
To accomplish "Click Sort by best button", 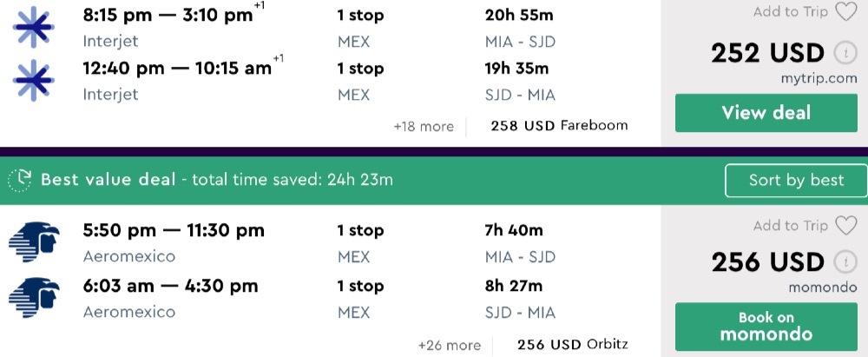I will coord(796,181).
